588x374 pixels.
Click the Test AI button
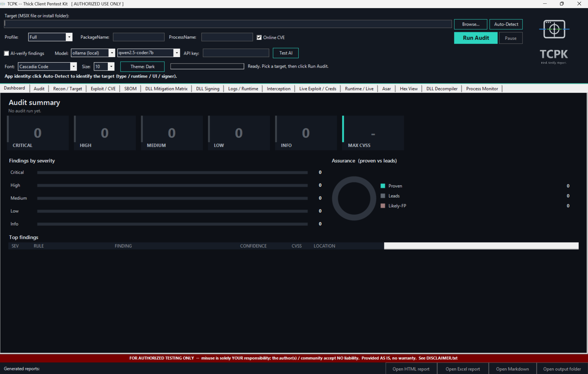tap(286, 53)
